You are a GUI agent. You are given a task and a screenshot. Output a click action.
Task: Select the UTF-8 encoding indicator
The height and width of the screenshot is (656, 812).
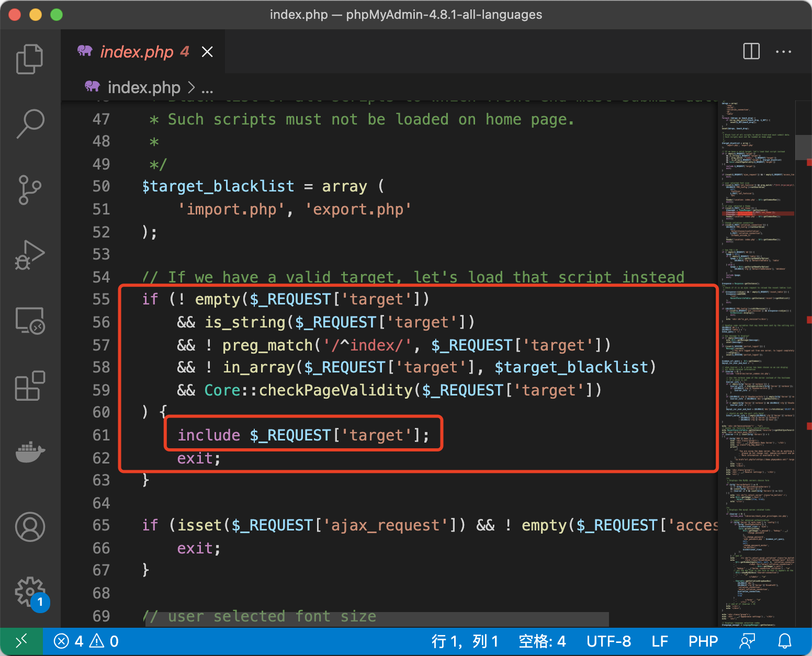(608, 641)
